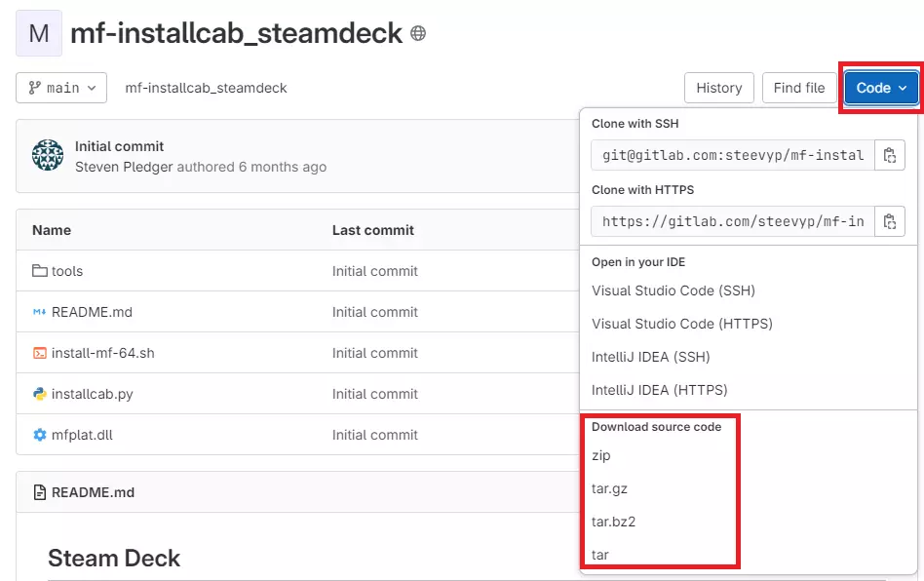
Task: Click the History button
Action: coord(718,88)
